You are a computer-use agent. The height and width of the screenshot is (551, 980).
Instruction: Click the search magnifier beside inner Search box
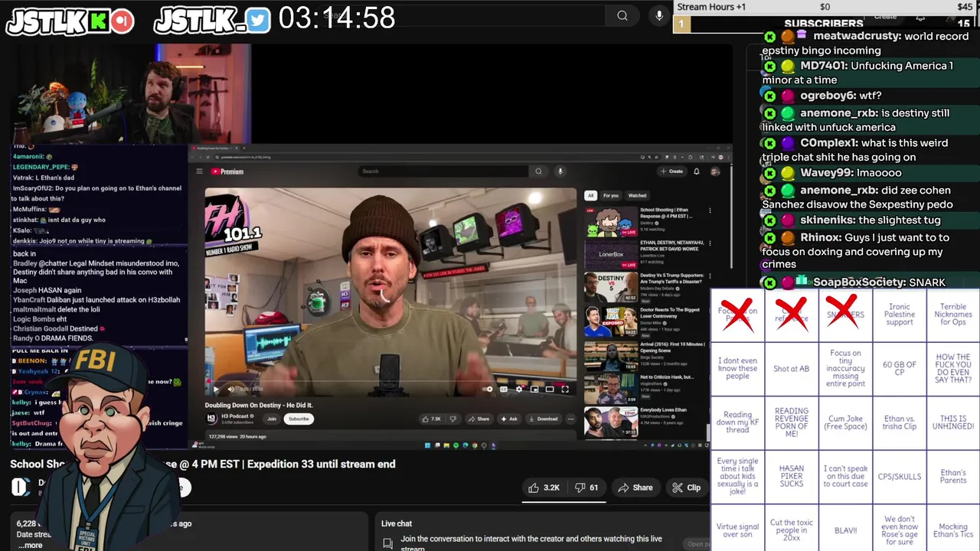[x=538, y=171]
